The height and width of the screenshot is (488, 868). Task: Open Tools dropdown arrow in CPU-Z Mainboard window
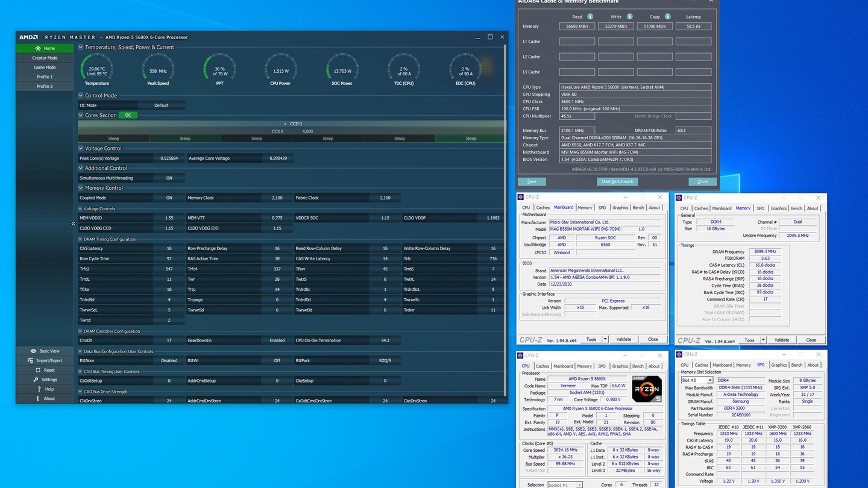point(605,339)
